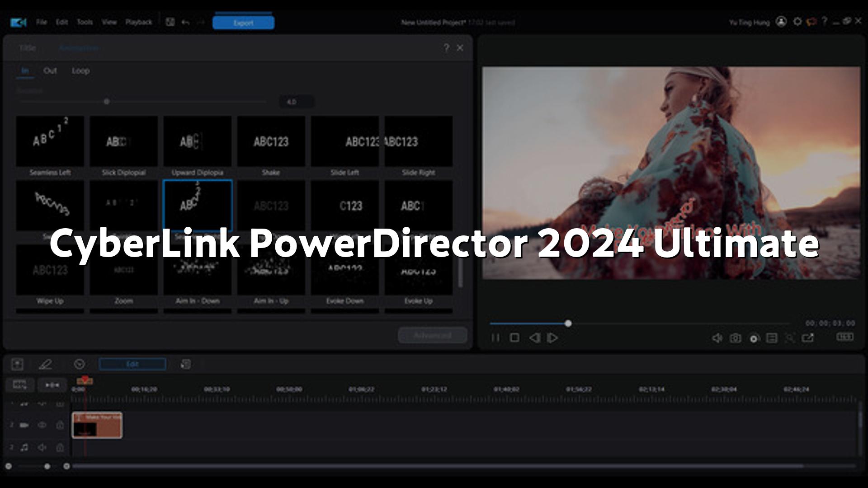Undock the preview window
This screenshot has height=488, width=868.
point(808,338)
